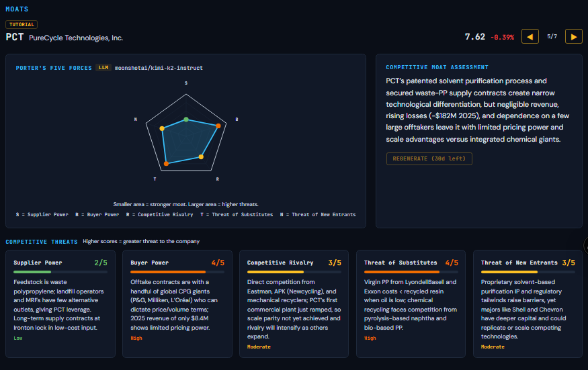Open the Threat of New Entrants card title
The image size is (588, 370).
(x=519, y=263)
